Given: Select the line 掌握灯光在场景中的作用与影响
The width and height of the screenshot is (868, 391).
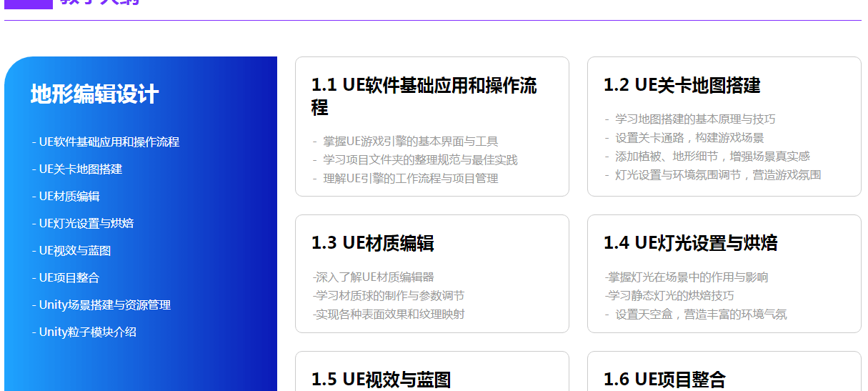Looking at the screenshot, I should 687,277.
